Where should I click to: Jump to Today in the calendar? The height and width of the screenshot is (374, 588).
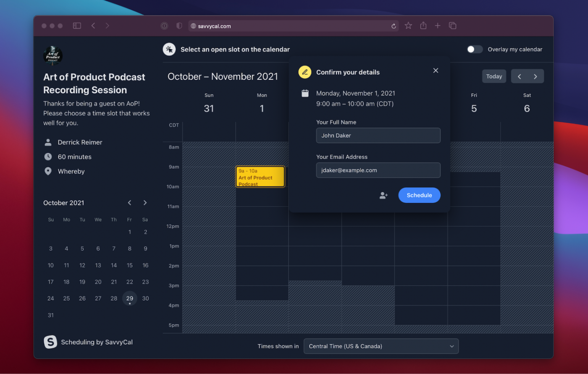(494, 76)
